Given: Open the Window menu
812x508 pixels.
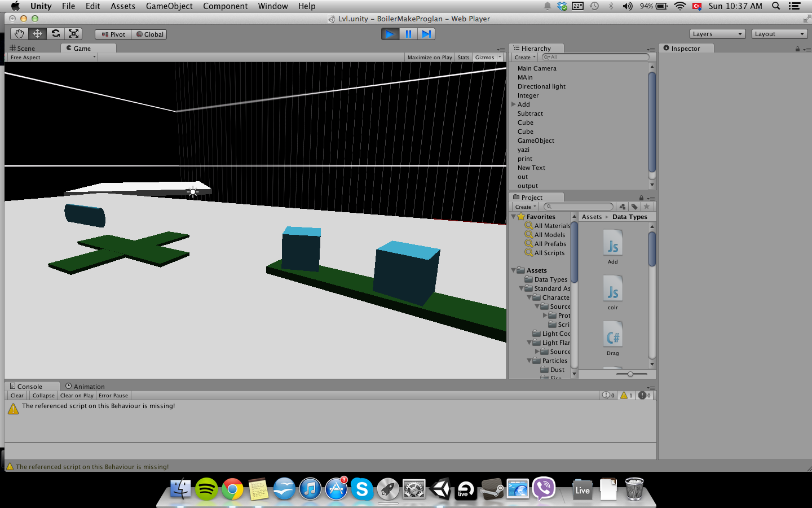Looking at the screenshot, I should coord(273,6).
